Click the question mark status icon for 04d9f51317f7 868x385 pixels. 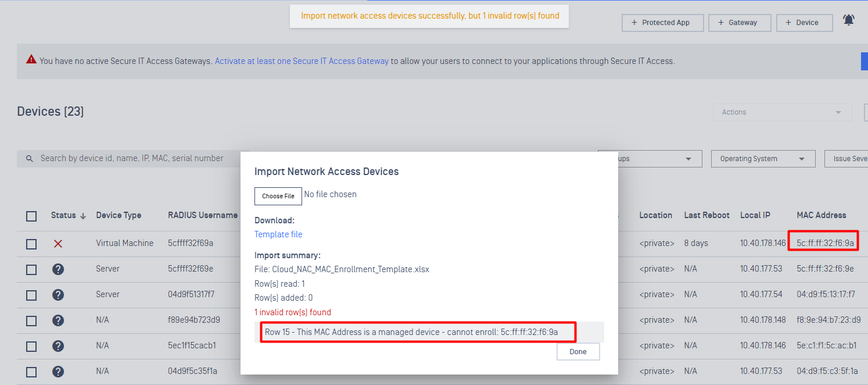(58, 295)
